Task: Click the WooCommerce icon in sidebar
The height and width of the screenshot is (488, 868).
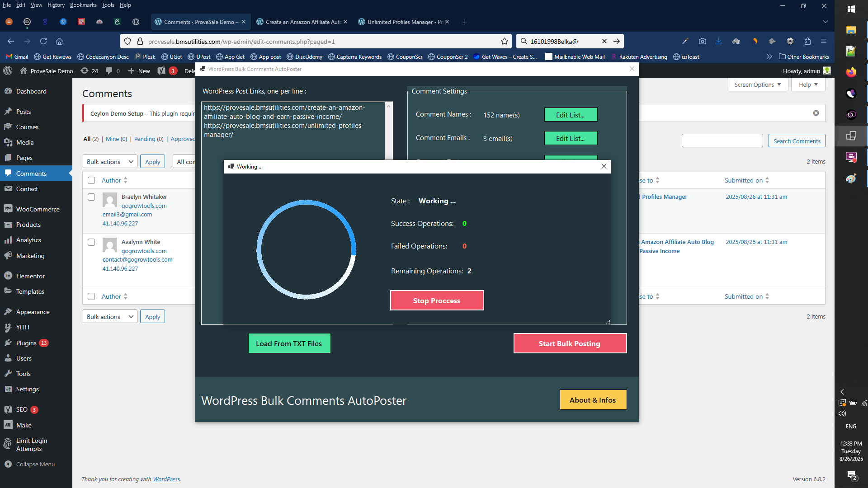Action: point(9,209)
